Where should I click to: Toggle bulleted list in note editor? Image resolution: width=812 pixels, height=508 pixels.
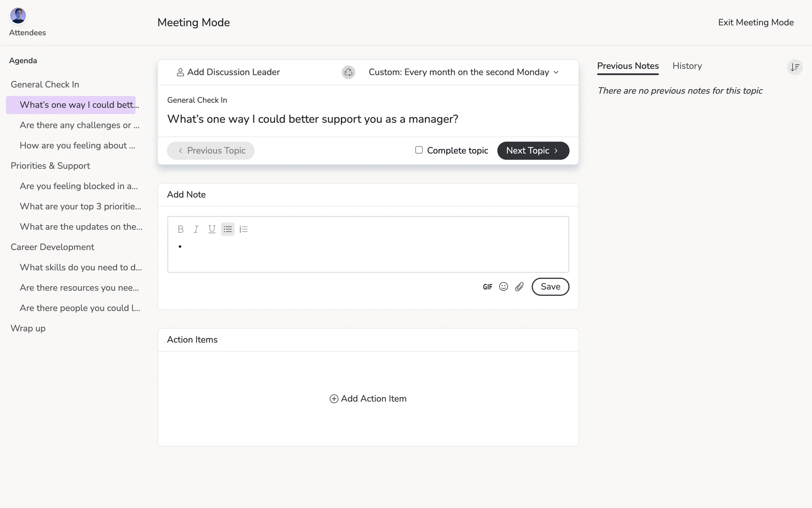coord(228,229)
